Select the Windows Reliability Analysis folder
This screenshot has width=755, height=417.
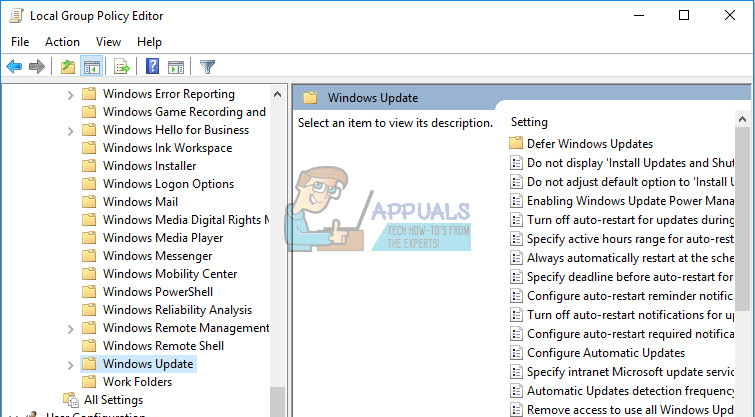click(x=177, y=310)
